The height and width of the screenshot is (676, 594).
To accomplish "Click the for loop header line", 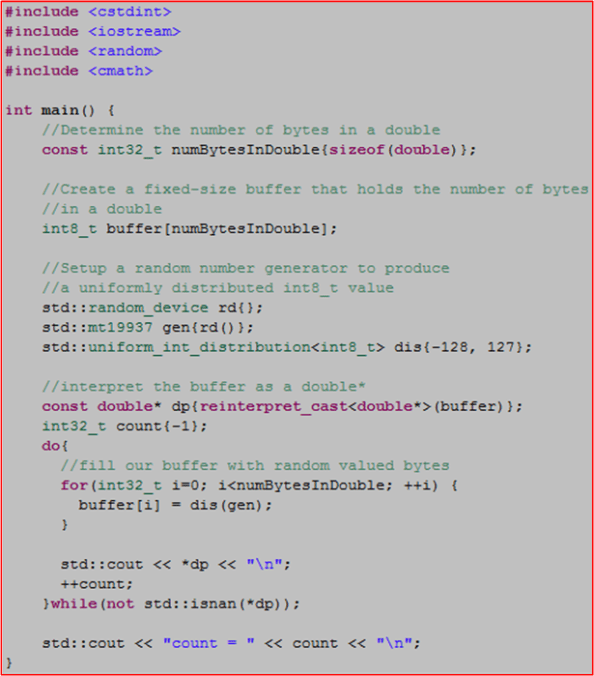I will 259,485.
